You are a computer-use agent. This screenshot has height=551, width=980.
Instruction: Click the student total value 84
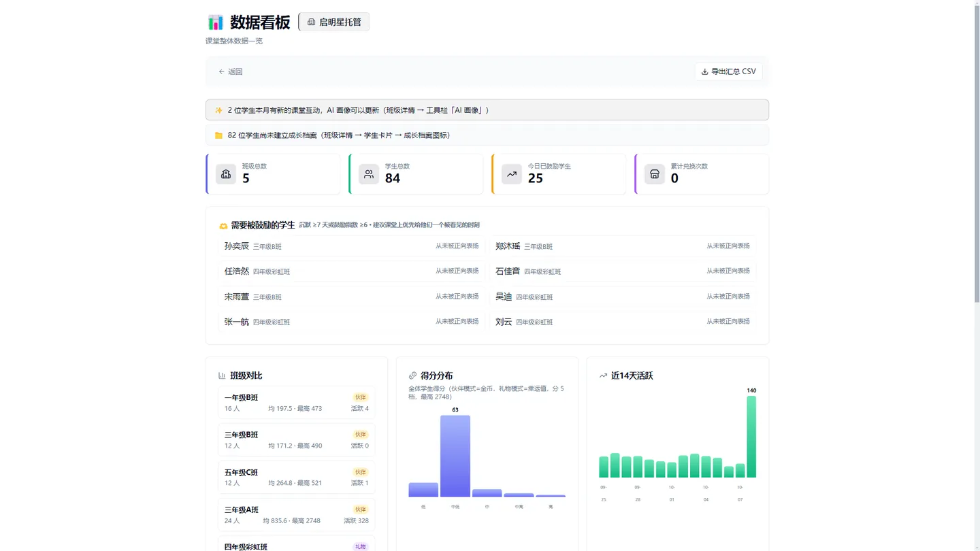click(393, 178)
